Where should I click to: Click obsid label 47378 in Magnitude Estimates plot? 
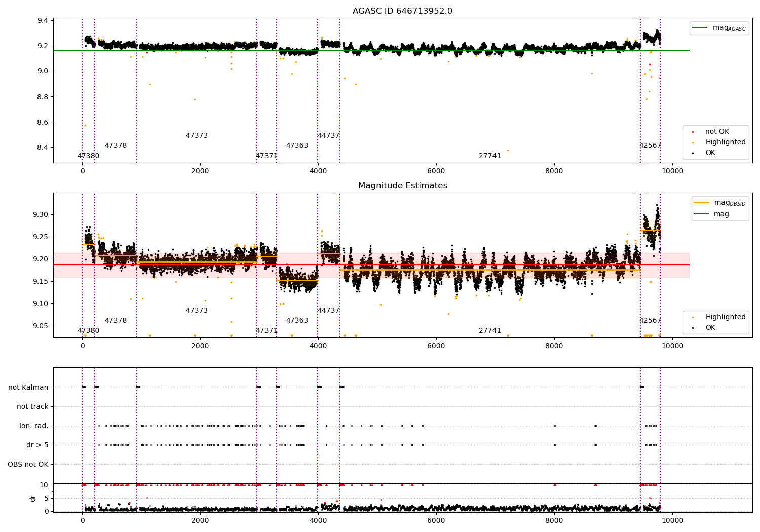[116, 321]
